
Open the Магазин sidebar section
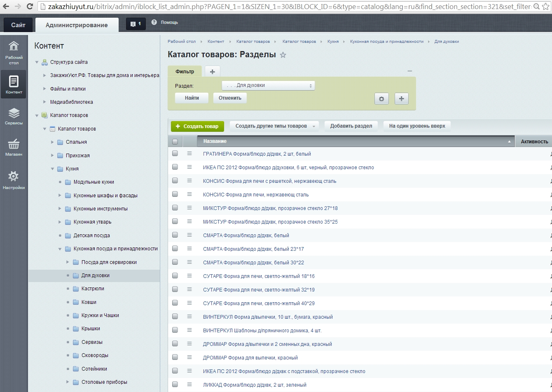pos(14,147)
